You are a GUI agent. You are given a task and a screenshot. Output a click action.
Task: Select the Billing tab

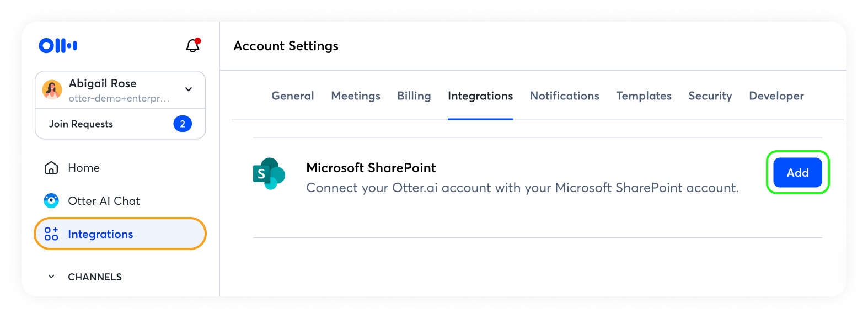pos(414,96)
